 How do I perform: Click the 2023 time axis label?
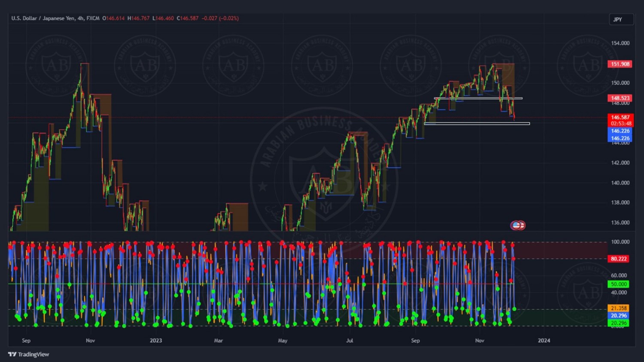156,341
